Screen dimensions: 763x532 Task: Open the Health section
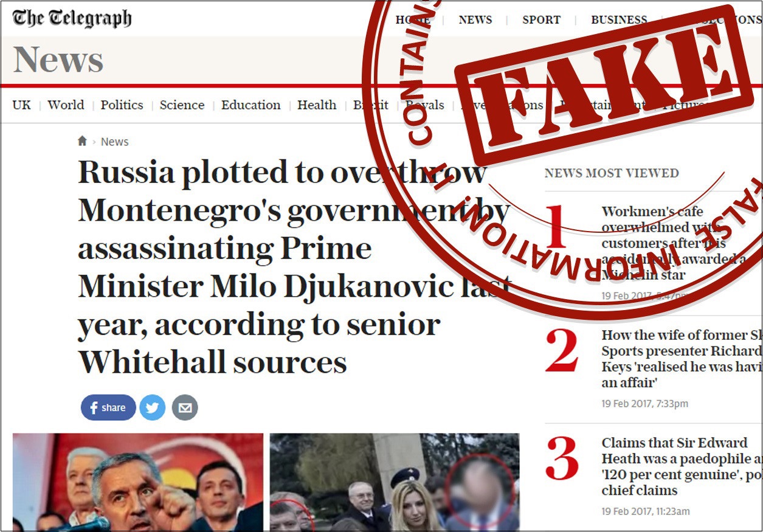click(316, 105)
